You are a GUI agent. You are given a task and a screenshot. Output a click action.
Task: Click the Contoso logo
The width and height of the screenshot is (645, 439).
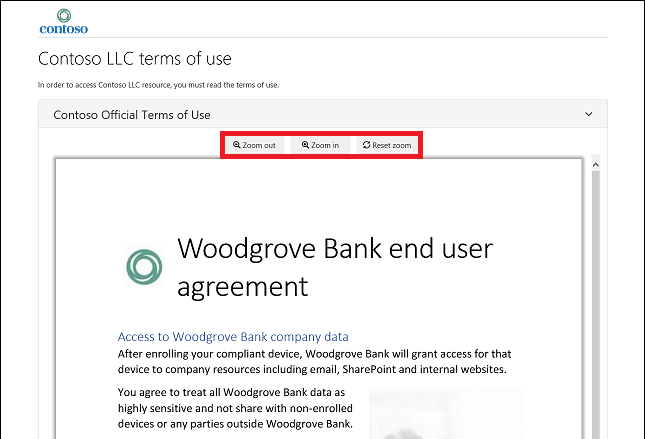(x=64, y=21)
